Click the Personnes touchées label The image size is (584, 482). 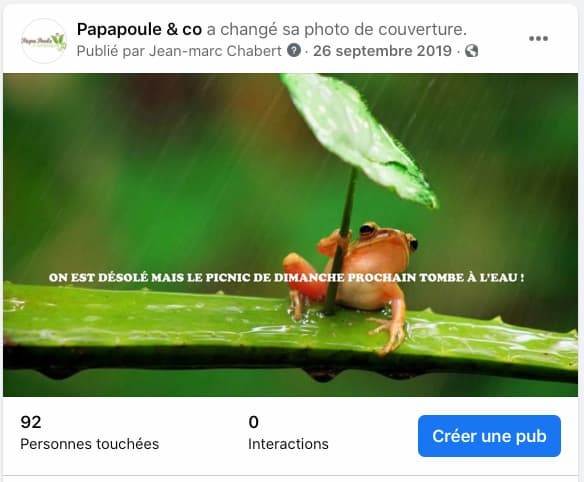90,444
